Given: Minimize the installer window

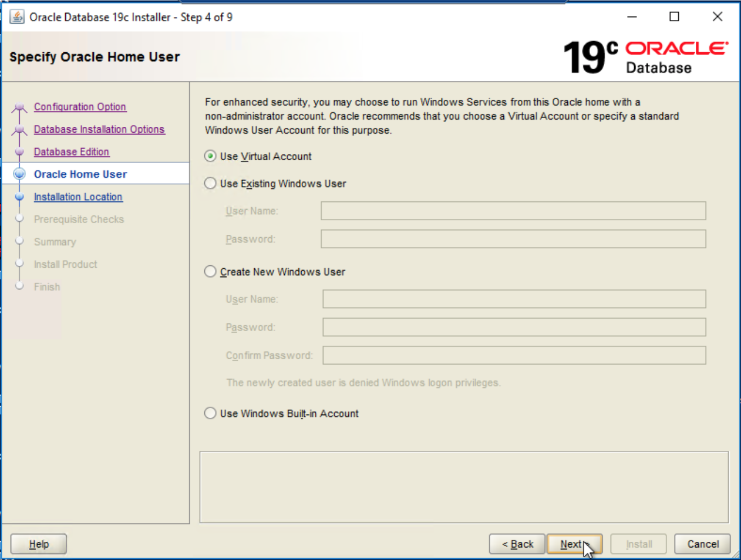Looking at the screenshot, I should pos(632,17).
